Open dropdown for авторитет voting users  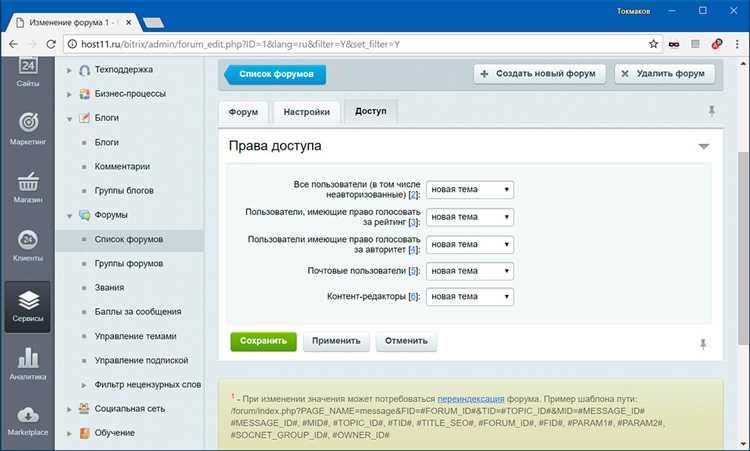pos(470,244)
